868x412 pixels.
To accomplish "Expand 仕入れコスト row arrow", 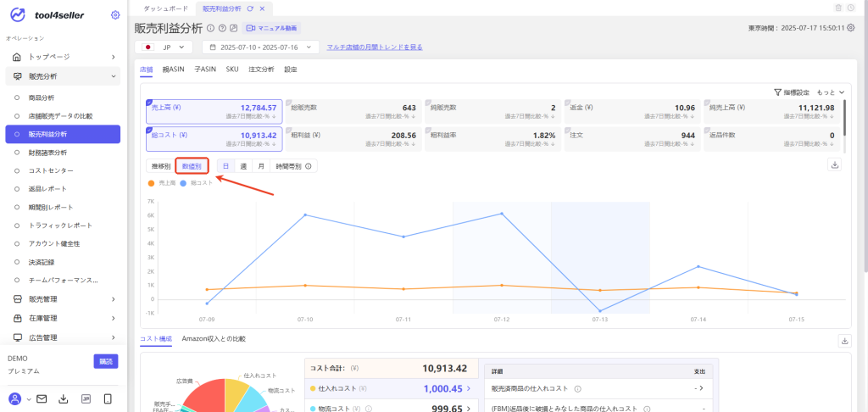I will (468, 389).
